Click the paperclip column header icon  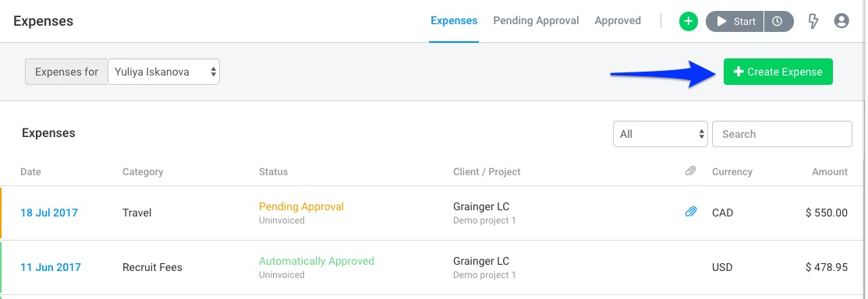click(690, 171)
